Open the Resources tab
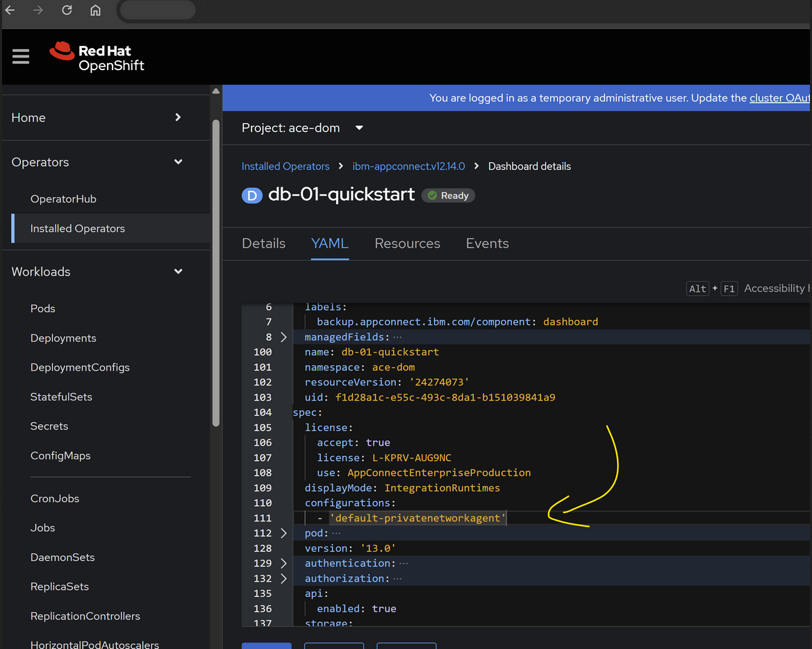 [x=407, y=243]
